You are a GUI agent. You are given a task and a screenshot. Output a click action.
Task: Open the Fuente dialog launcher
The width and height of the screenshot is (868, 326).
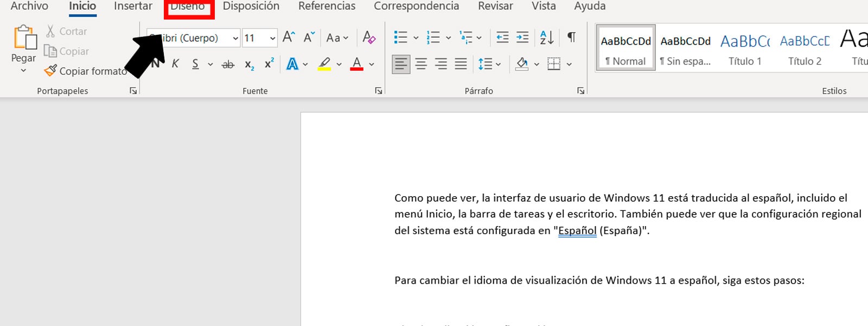379,91
